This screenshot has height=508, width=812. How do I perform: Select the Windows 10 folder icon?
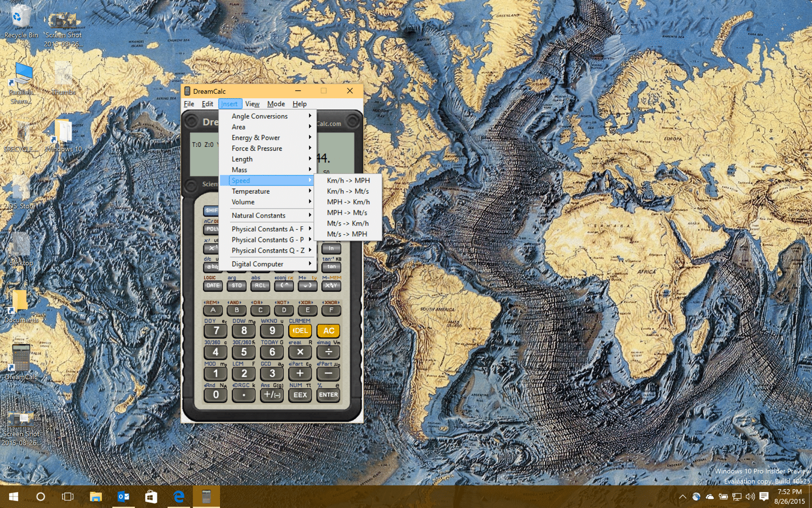click(63, 135)
